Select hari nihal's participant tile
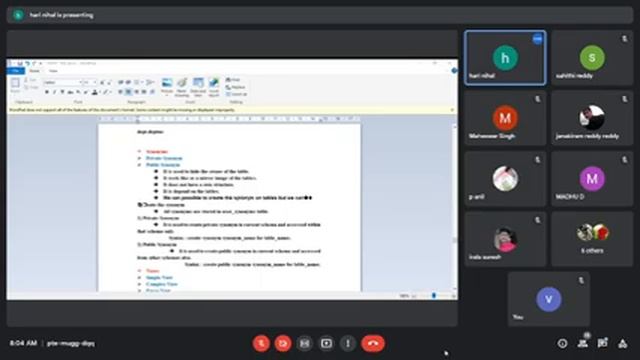The image size is (640, 360). click(x=505, y=58)
